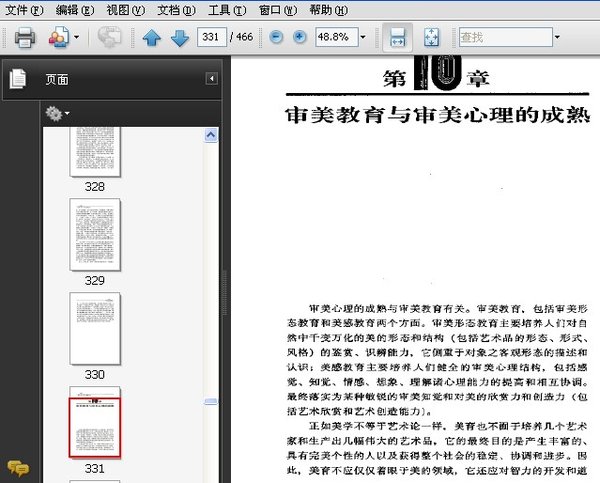Click the 页面 panel title
Screen dimensions: 600x483
(57, 80)
